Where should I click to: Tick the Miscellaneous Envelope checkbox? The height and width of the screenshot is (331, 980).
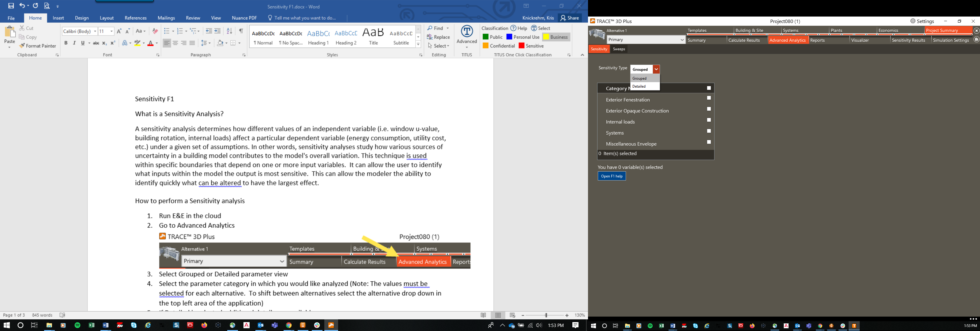point(709,143)
